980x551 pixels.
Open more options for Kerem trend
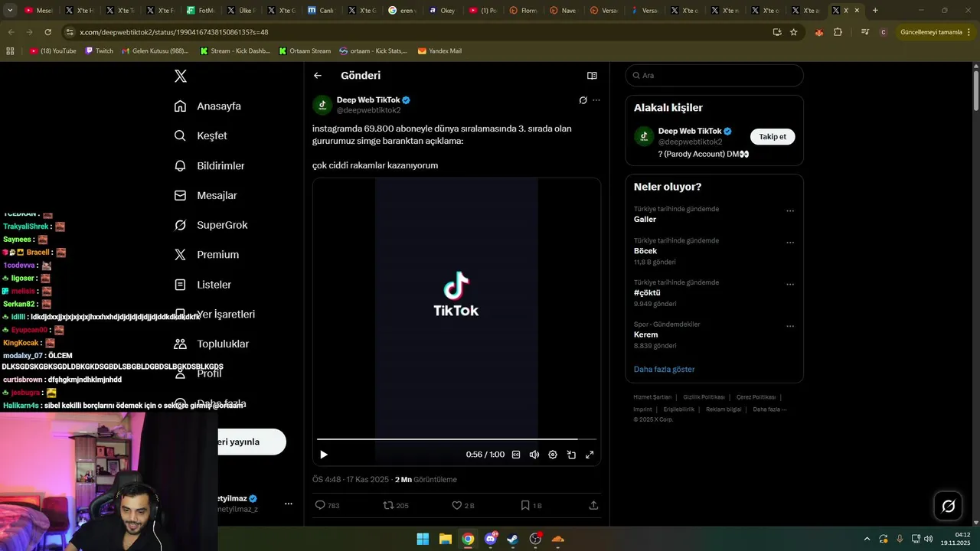click(790, 326)
